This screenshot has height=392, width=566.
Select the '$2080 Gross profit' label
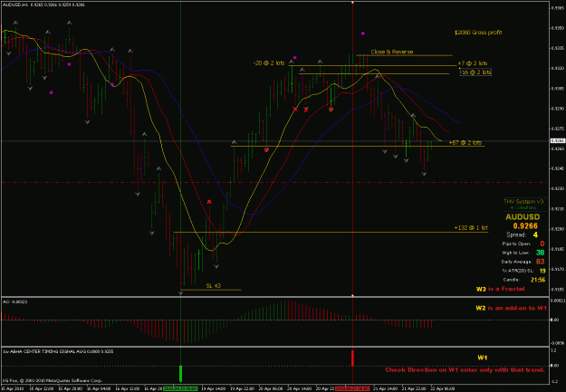[x=478, y=33]
